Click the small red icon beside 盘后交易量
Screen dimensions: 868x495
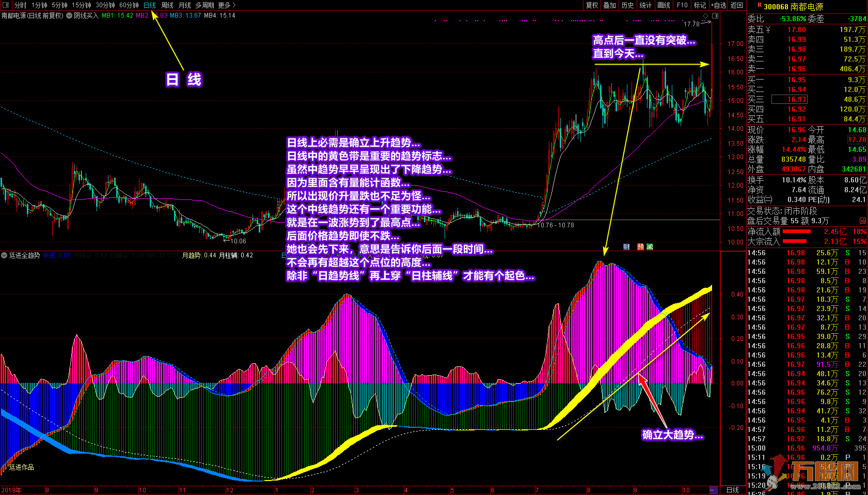[862, 221]
